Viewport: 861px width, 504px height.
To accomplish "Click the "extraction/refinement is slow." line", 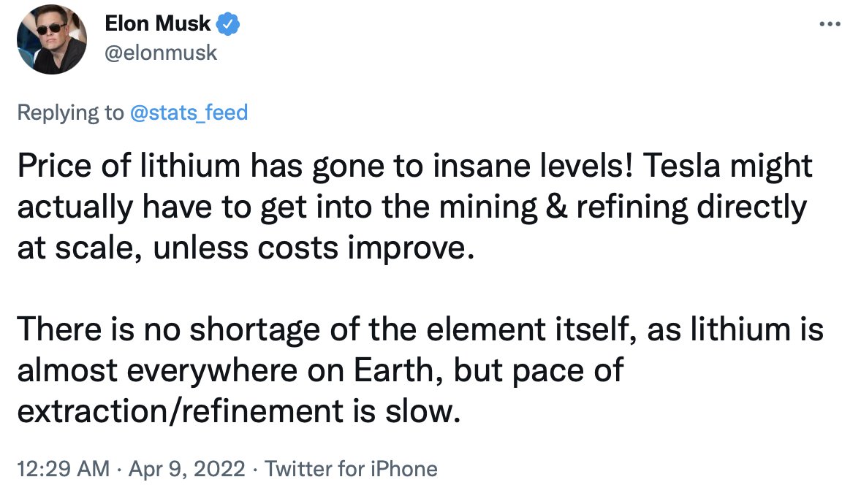I will click(x=238, y=411).
